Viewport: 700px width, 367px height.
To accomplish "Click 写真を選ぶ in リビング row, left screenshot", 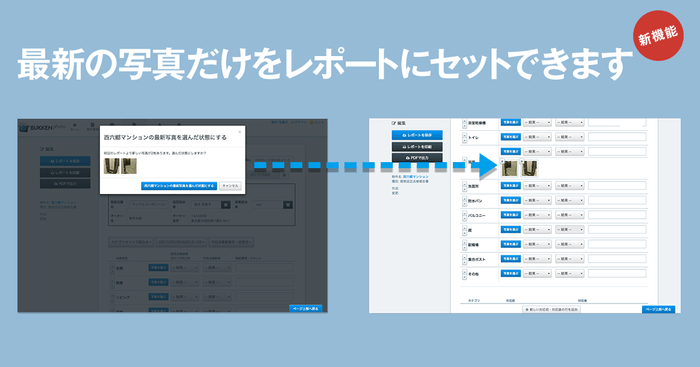I will (x=158, y=297).
